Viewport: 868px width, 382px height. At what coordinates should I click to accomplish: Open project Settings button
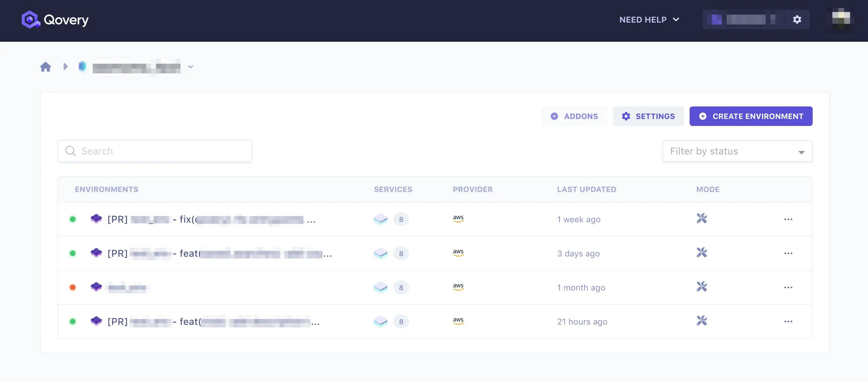(x=648, y=116)
